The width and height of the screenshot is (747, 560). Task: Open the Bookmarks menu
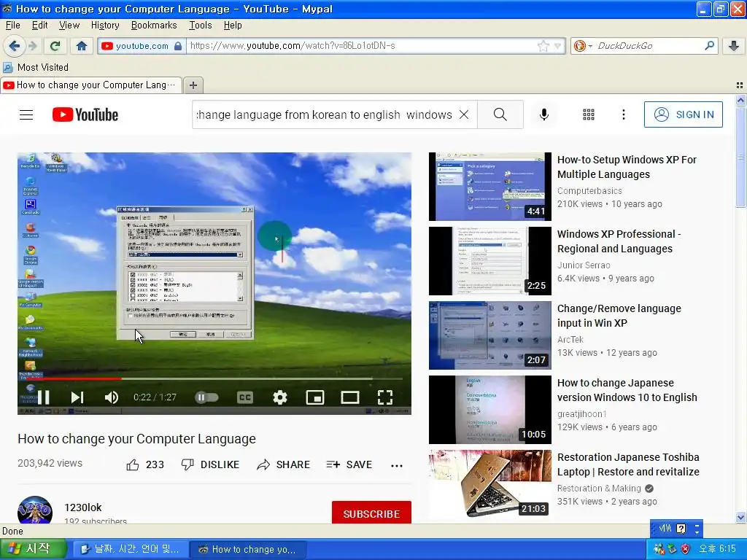(x=154, y=26)
